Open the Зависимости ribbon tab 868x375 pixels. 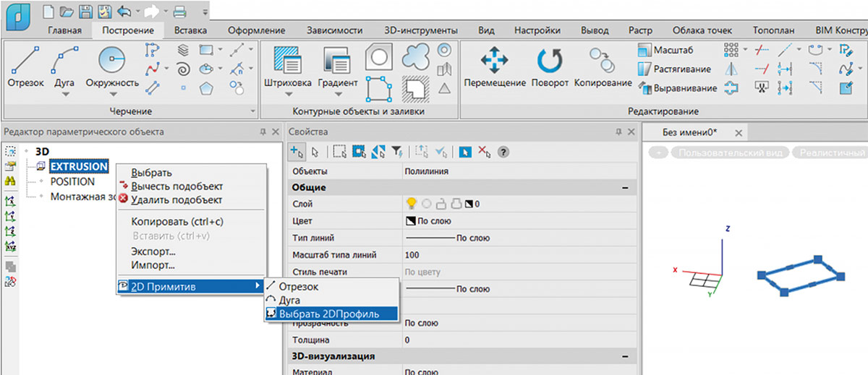(x=333, y=30)
